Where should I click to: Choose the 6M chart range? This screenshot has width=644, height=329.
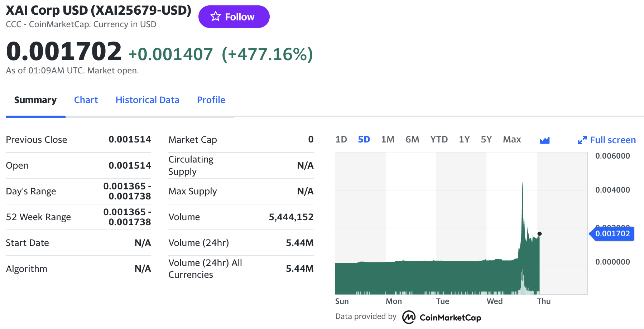coord(412,139)
